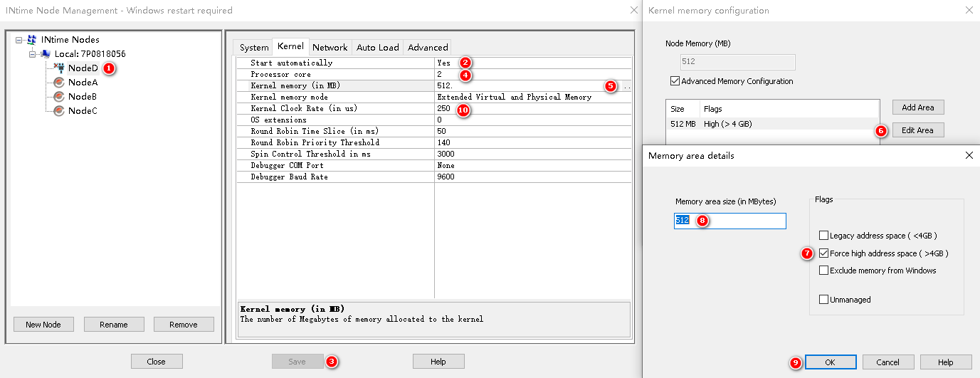Enable Legacy address space (<4GB) checkbox
This screenshot has width=980, height=378.
pyautogui.click(x=824, y=236)
